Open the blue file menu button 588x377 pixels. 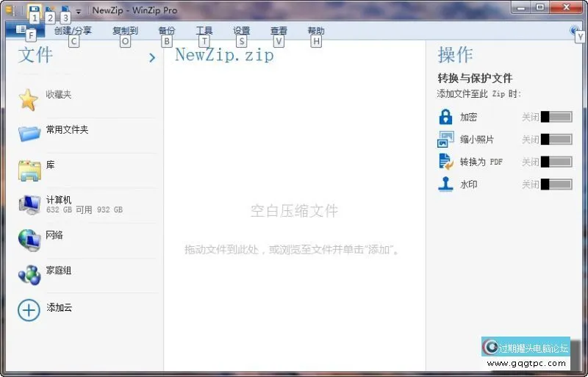(x=21, y=31)
